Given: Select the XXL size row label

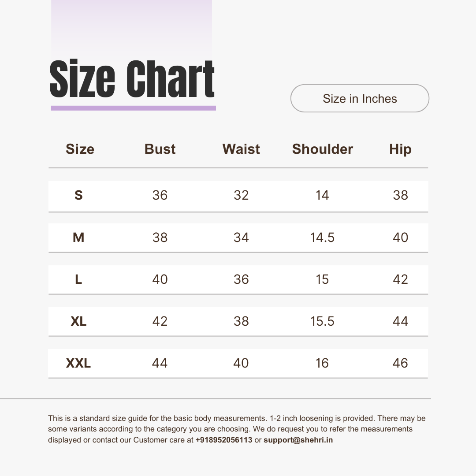Looking at the screenshot, I should (x=78, y=363).
